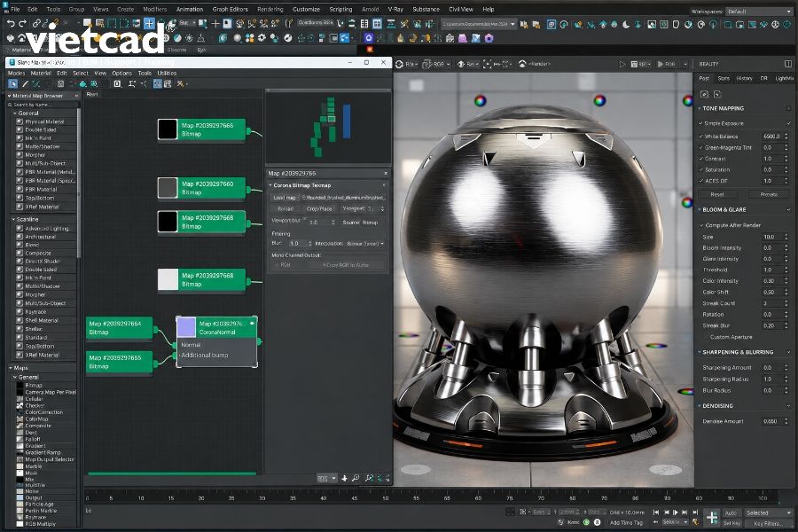The height and width of the screenshot is (532, 798).
Task: Open the Interpolation dropdown in bitmap parameters
Action: (365, 244)
